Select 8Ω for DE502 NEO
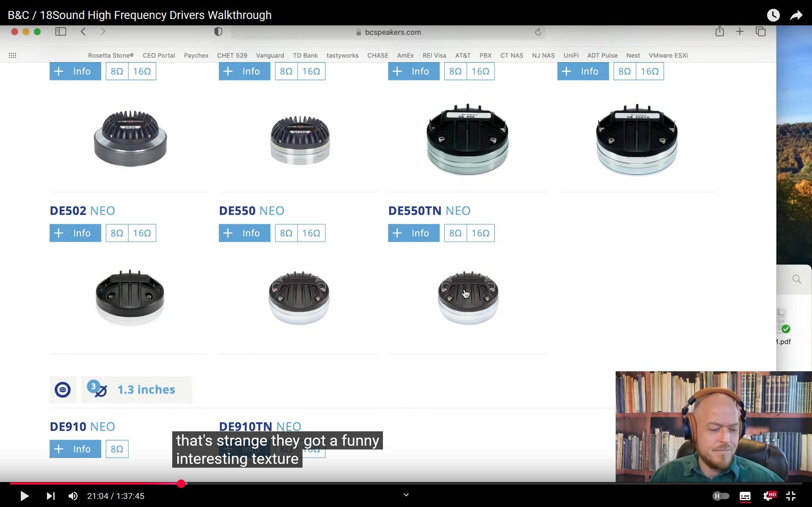Screen dimensions: 812x507 [117, 233]
